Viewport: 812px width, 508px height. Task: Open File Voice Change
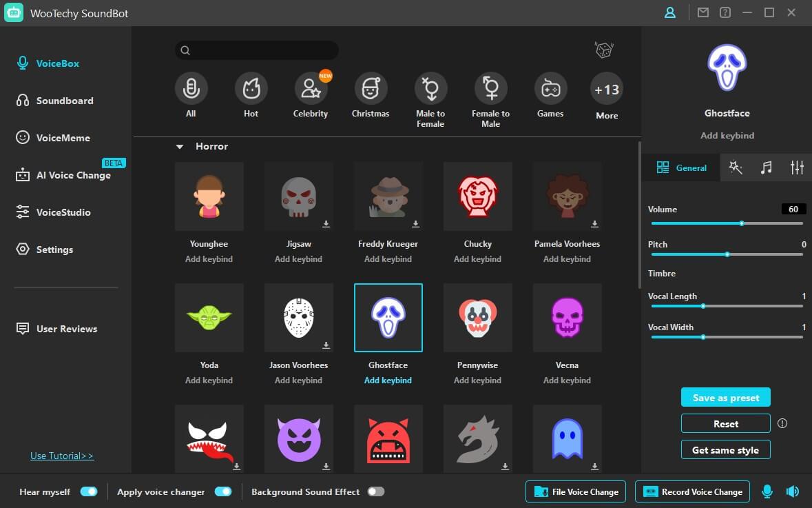click(576, 491)
